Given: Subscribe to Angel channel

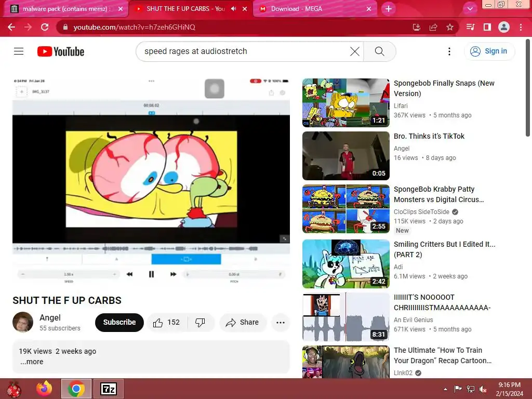Looking at the screenshot, I should (x=119, y=322).
